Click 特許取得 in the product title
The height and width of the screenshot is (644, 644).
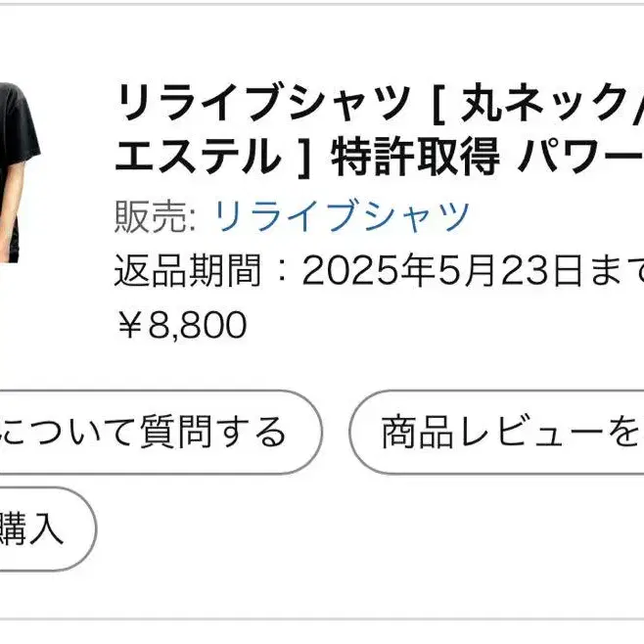point(415,157)
